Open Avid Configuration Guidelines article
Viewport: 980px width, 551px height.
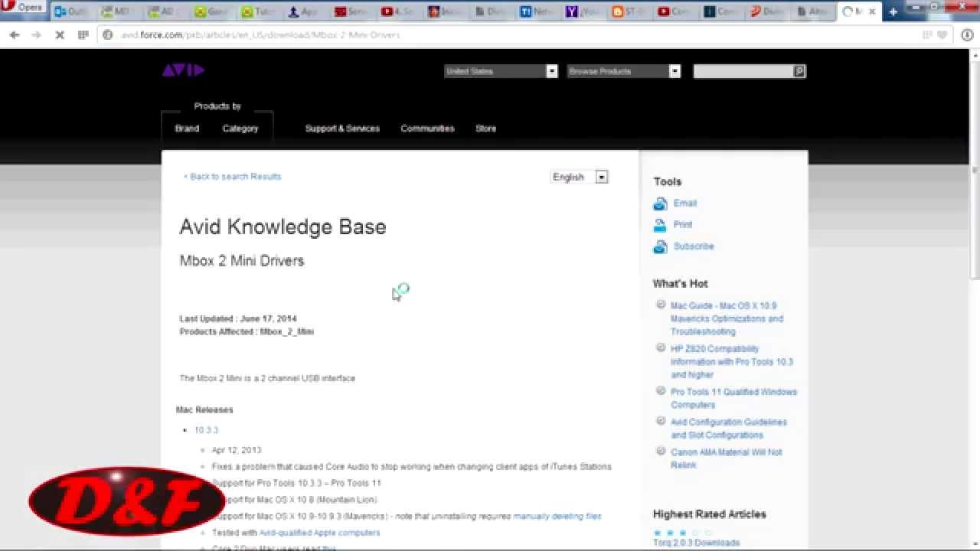729,429
